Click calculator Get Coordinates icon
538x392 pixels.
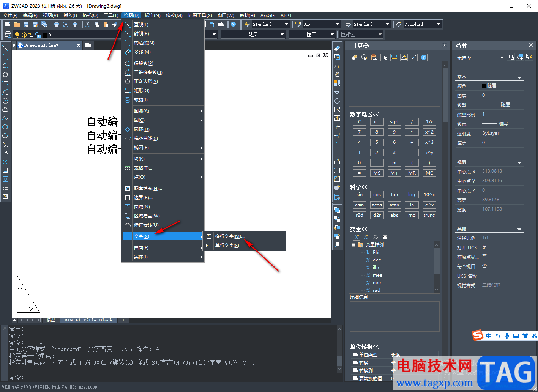coord(384,57)
